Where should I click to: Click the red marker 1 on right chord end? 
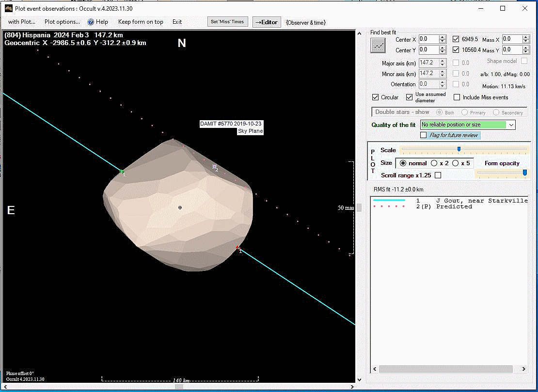[x=238, y=247]
